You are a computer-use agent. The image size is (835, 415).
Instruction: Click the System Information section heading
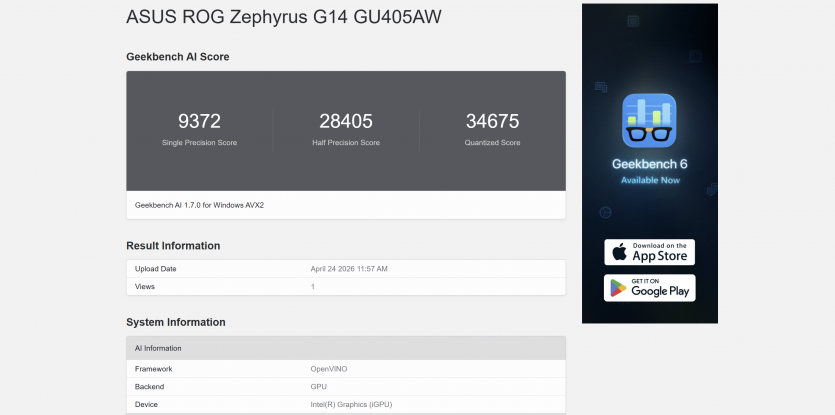[176, 322]
